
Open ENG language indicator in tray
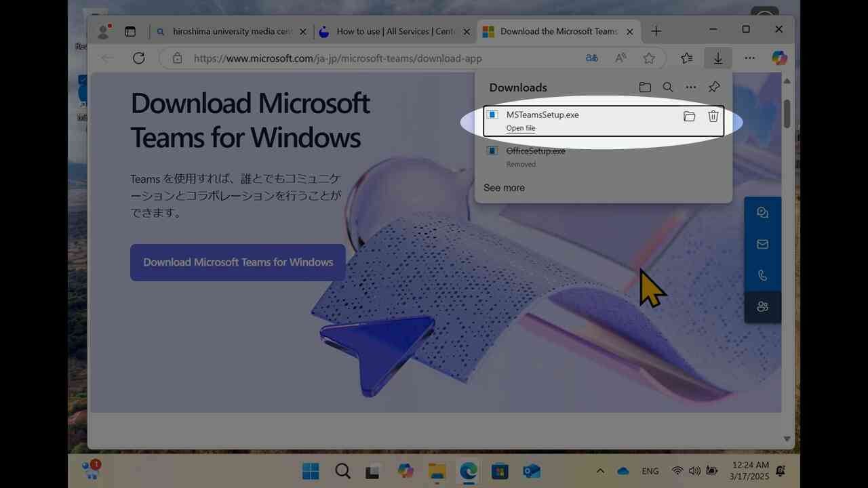(x=650, y=471)
